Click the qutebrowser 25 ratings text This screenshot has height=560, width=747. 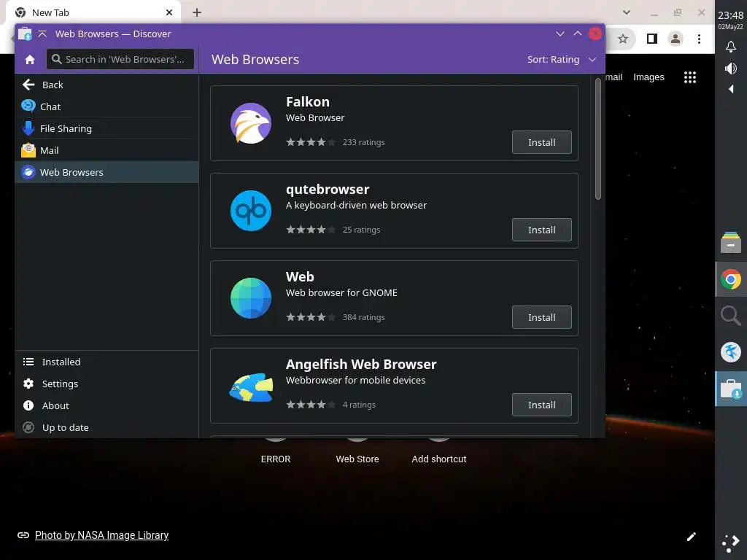point(362,230)
